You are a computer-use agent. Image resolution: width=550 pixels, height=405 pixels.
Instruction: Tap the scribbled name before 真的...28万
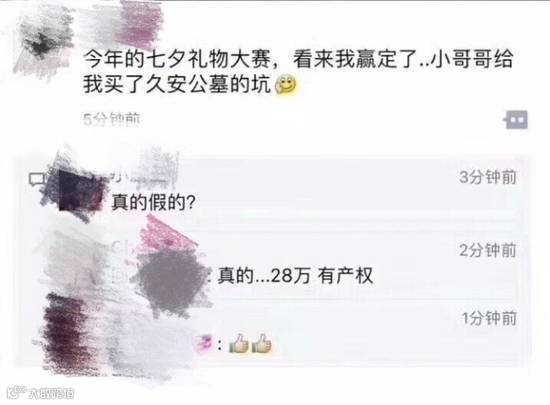click(172, 277)
